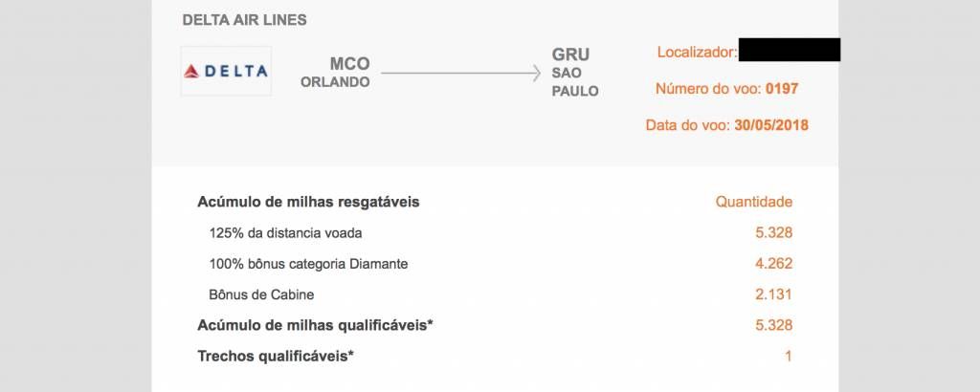Click the MCO airport code
The height and width of the screenshot is (392, 980).
point(350,64)
